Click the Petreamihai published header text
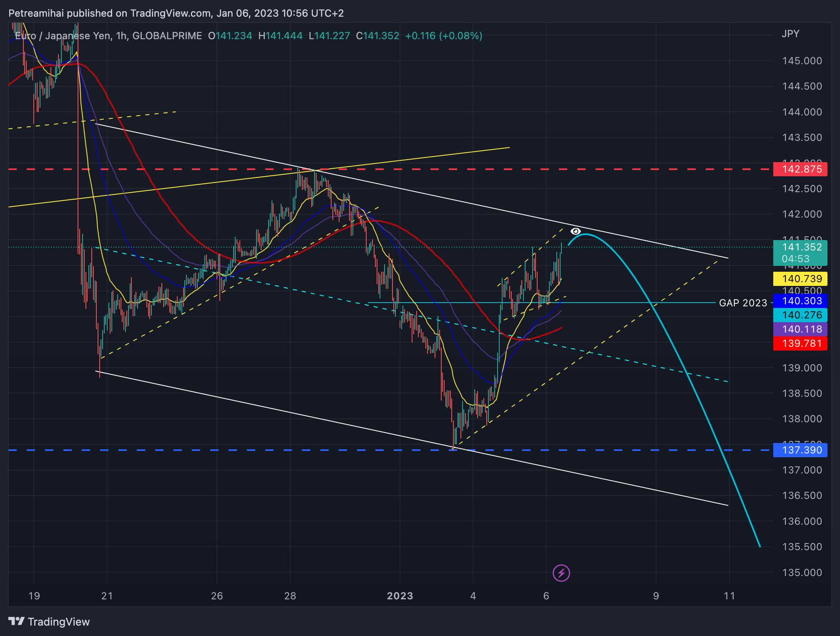This screenshot has width=840, height=636. point(176,13)
